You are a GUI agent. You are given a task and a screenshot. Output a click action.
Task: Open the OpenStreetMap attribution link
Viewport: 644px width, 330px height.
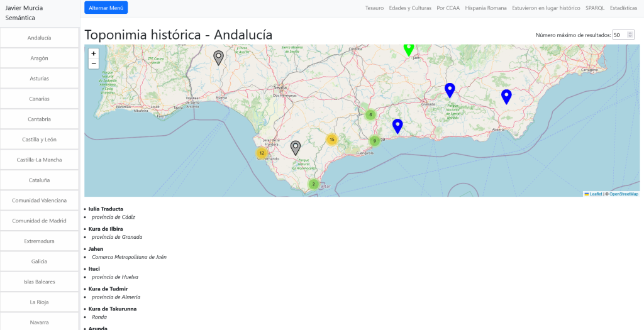pyautogui.click(x=623, y=194)
